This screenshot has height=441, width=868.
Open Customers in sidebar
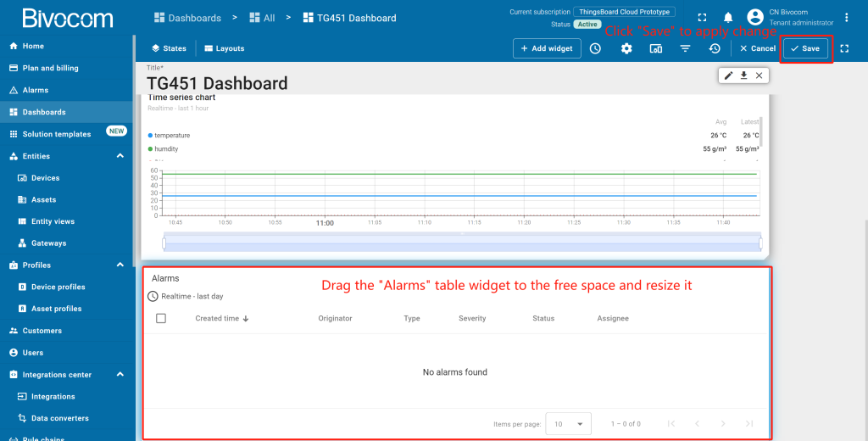coord(66,331)
